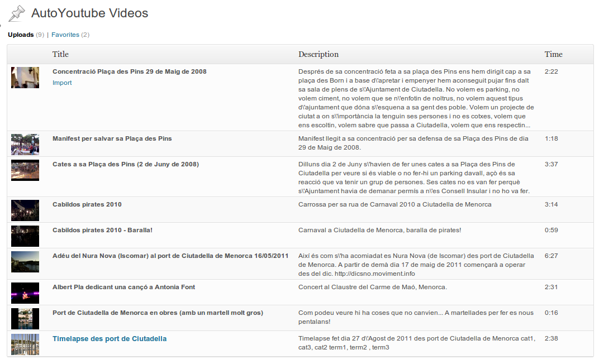Open Cabildos pirates 2010 - Baralla! thumbnail
This screenshot has width=599, height=364.
tap(25, 236)
